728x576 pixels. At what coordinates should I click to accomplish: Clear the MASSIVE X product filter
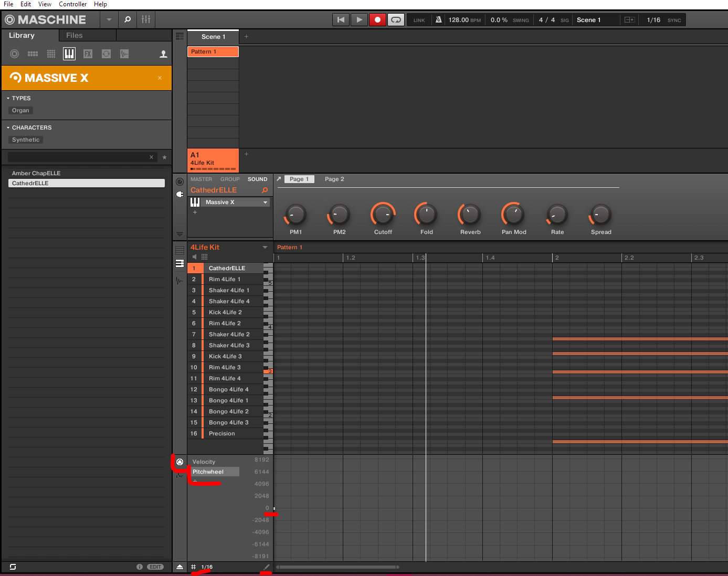tap(160, 78)
